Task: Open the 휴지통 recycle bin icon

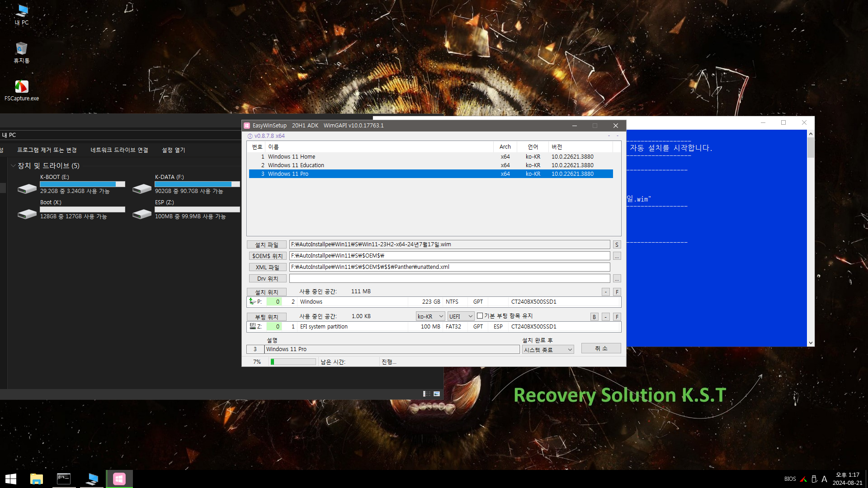Action: (22, 52)
